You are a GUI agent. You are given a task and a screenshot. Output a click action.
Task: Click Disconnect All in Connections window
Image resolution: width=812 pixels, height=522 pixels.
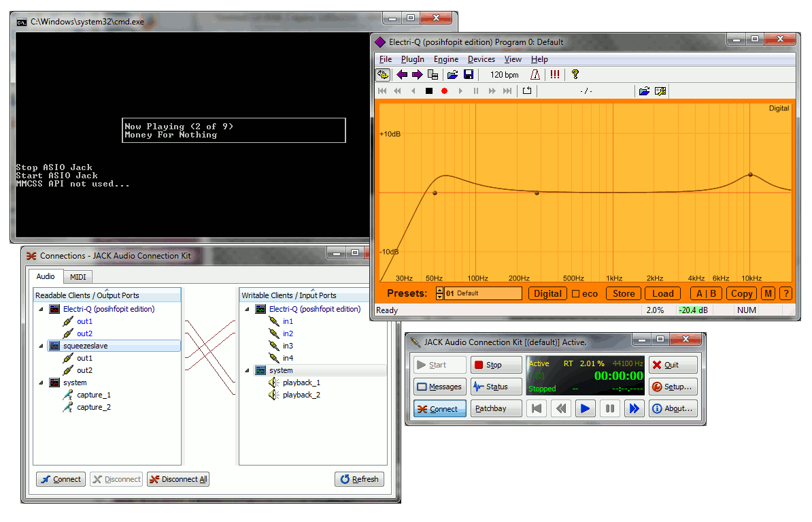(x=178, y=480)
